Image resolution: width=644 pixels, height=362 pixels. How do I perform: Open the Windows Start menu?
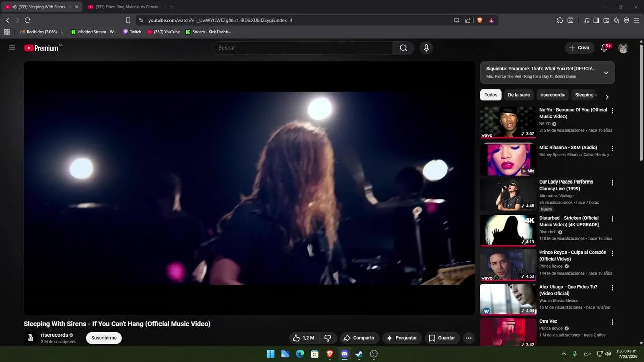pos(270,354)
